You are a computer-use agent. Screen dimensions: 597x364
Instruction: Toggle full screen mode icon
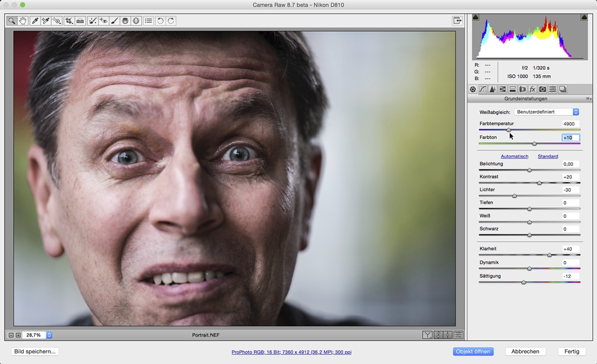457,21
